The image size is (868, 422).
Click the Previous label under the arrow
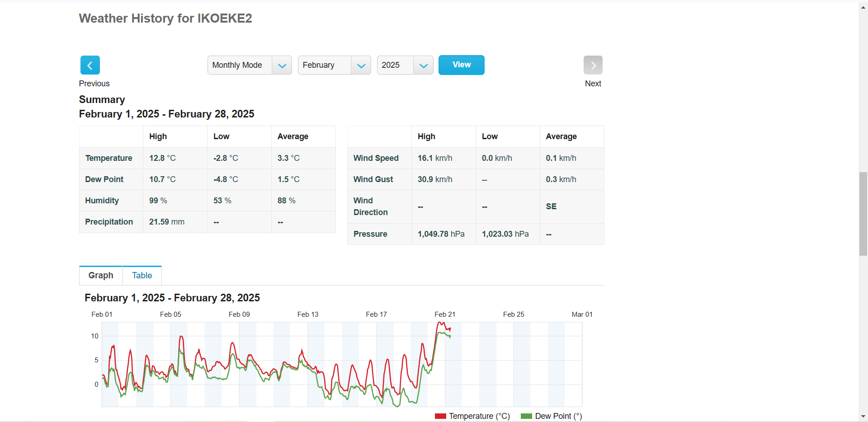click(x=94, y=84)
